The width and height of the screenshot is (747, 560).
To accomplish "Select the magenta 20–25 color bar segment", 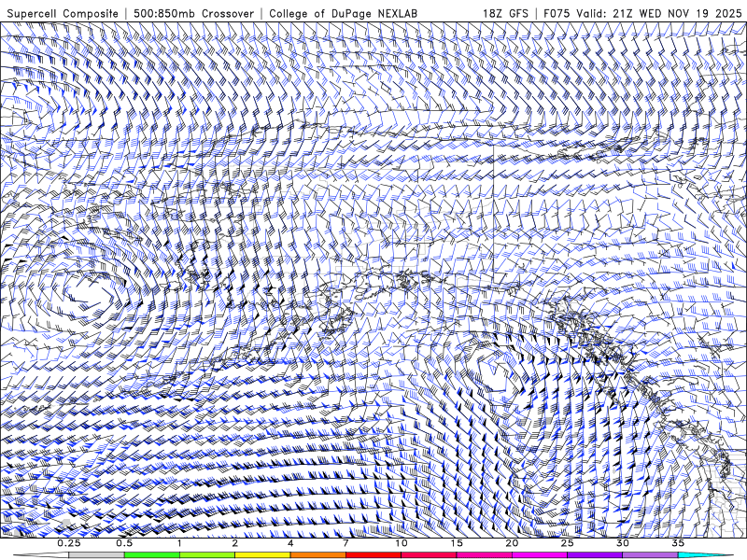I will (540, 555).
